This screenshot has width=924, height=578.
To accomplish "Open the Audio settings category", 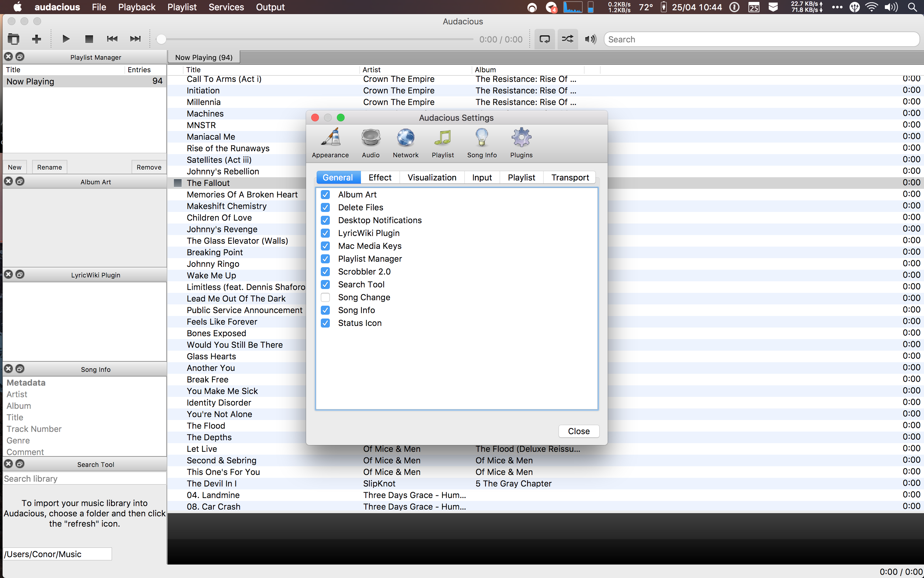I will pos(371,143).
